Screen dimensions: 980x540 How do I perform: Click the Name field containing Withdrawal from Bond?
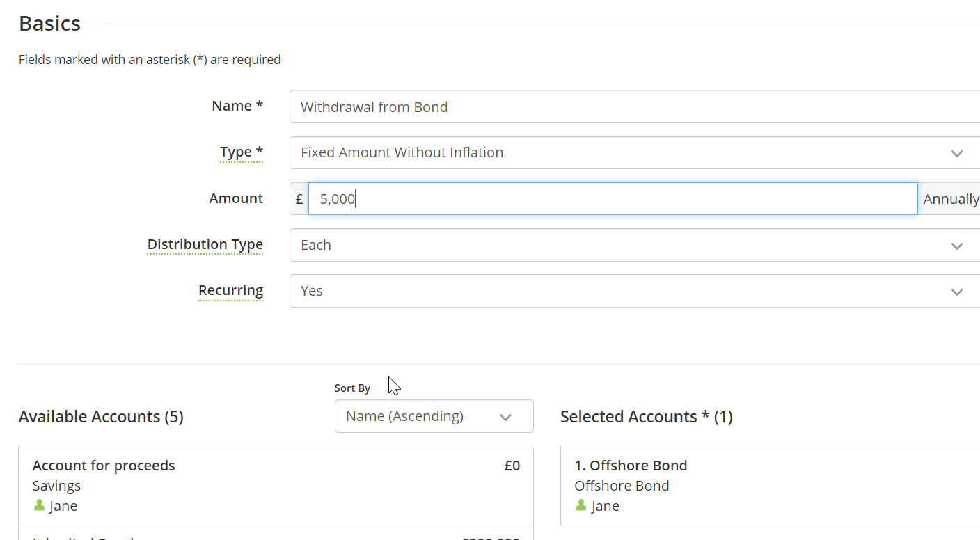(635, 106)
